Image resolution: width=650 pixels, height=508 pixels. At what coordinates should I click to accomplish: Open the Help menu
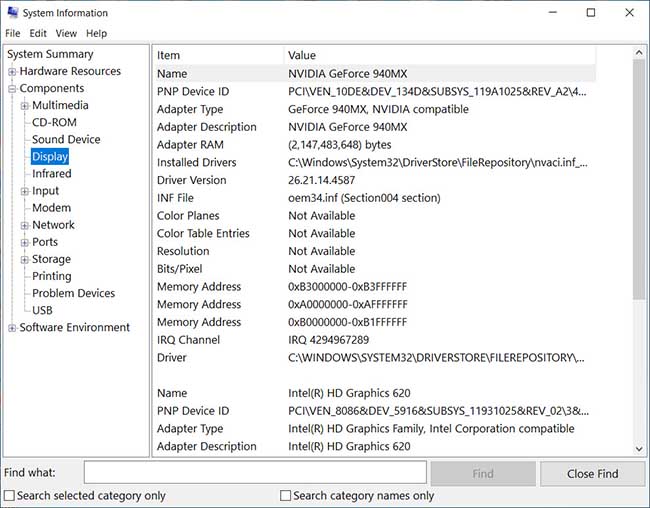coord(97,33)
